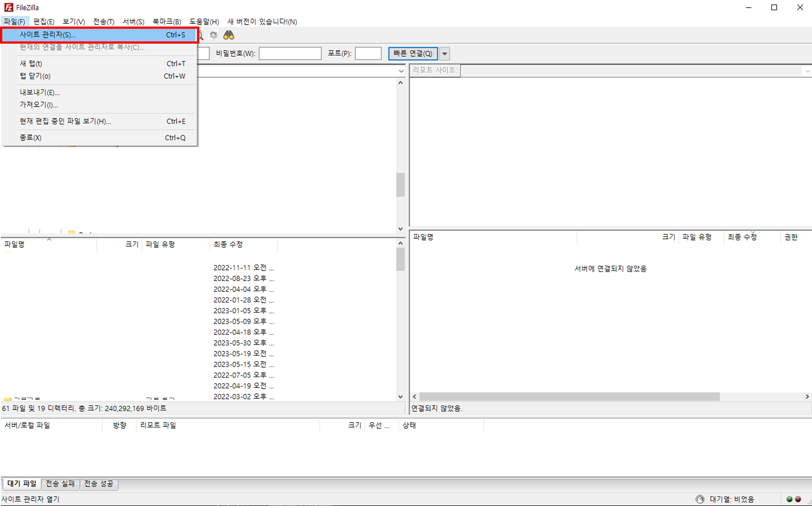The image size is (812, 506).
Task: Sort local list by 크기 column
Action: pyautogui.click(x=119, y=244)
